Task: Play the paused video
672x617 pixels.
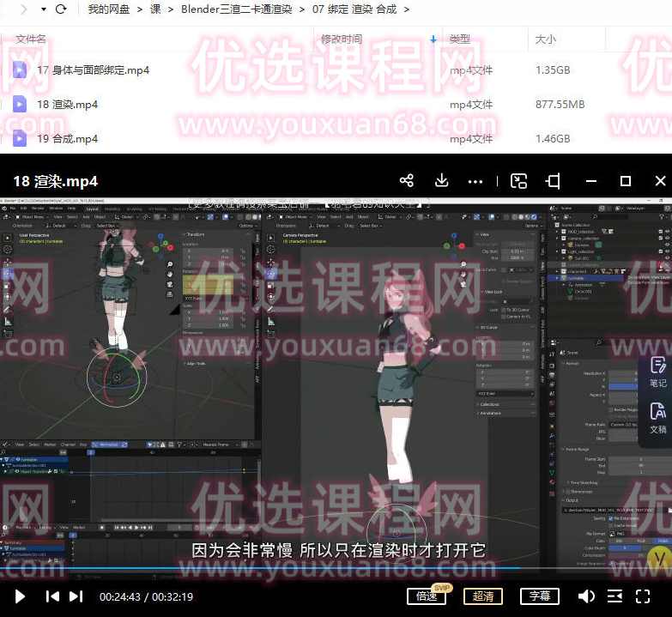Action: click(20, 596)
